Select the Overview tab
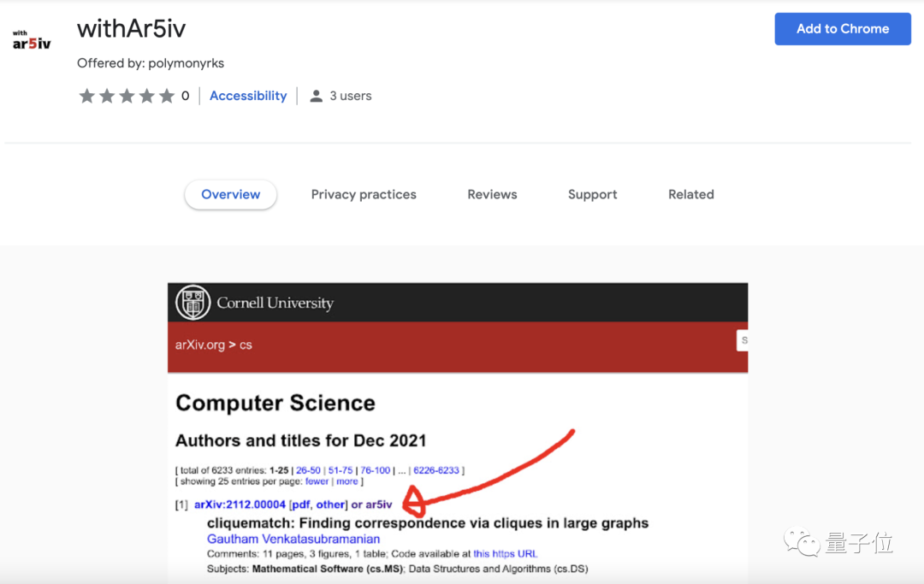 [x=230, y=194]
